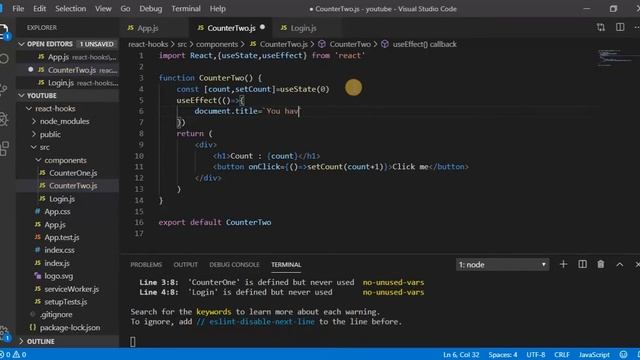Collapse the YOUTUBE workspace section
The height and width of the screenshot is (360, 640).
click(22, 96)
